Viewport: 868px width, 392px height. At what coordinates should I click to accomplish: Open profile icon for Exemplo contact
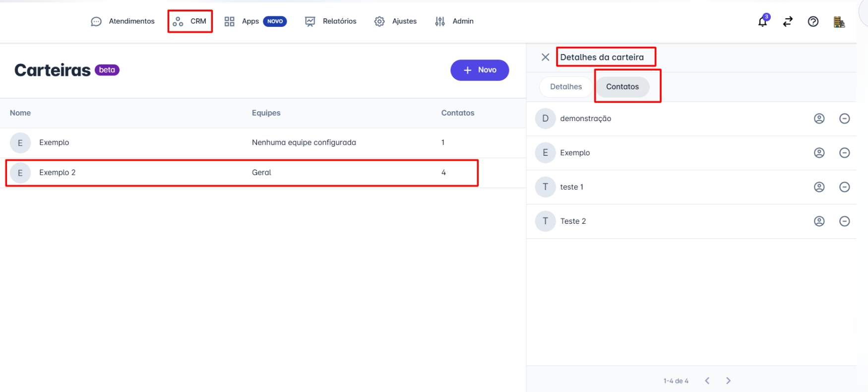819,153
